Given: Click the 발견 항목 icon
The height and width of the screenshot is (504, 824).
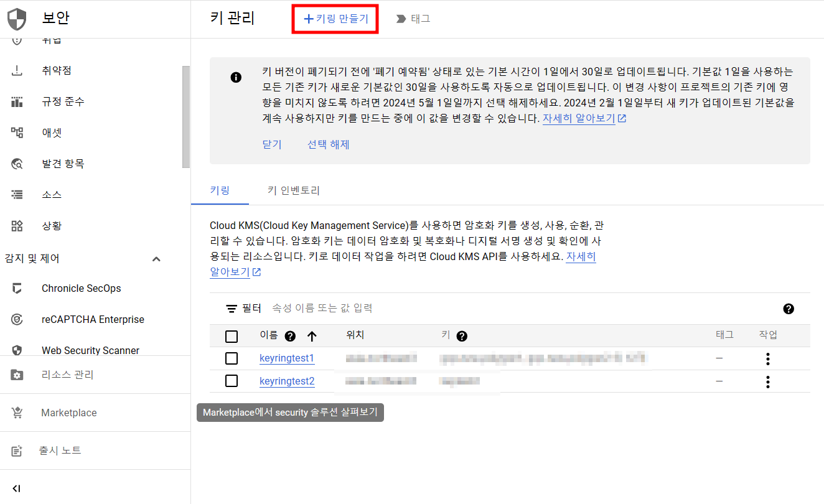Looking at the screenshot, I should [17, 164].
